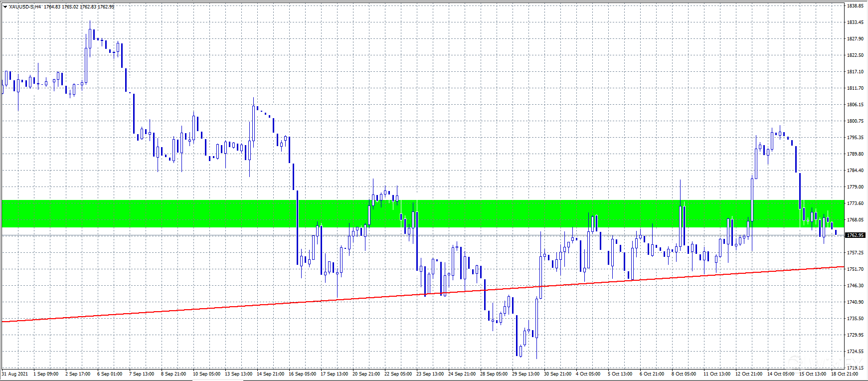Image resolution: width=868 pixels, height=381 pixels.
Task: Click the 1751.70 level on price axis
Action: [x=855, y=269]
